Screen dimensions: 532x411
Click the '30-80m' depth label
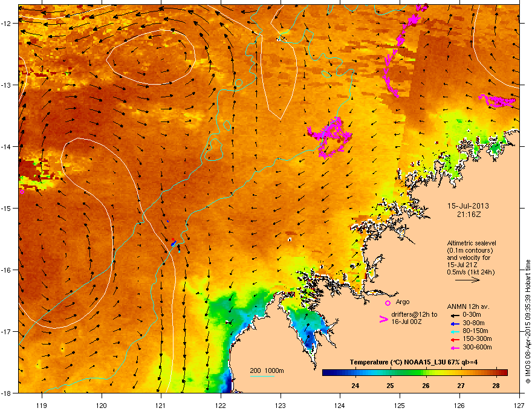(x=473, y=323)
